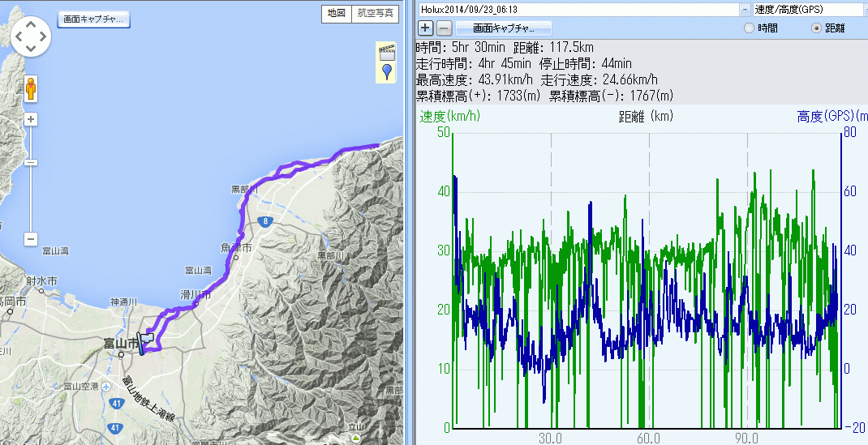Viewport: 868px width, 445px height.
Task: Click the start flag on the route
Action: click(x=146, y=342)
